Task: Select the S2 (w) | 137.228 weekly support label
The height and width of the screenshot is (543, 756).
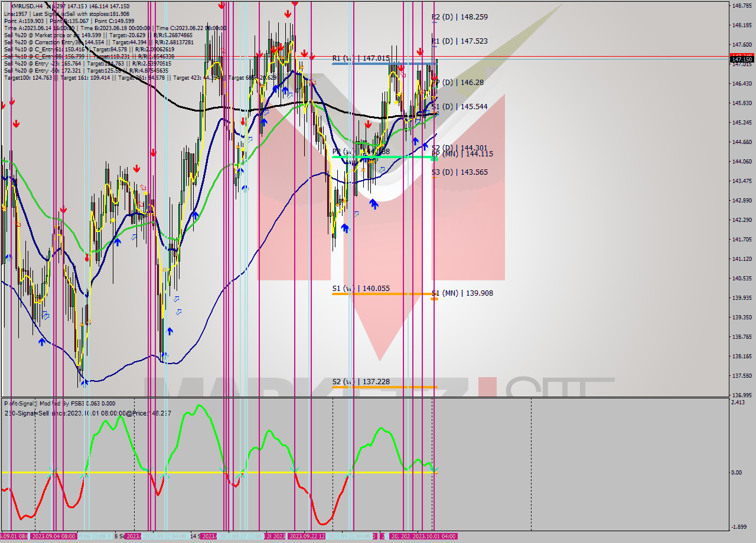Action: [x=361, y=382]
